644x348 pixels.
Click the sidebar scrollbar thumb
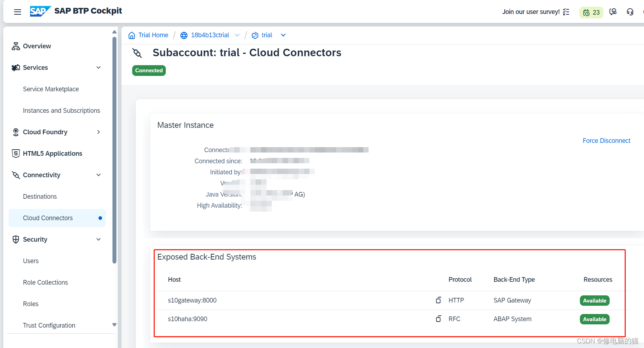(x=115, y=150)
